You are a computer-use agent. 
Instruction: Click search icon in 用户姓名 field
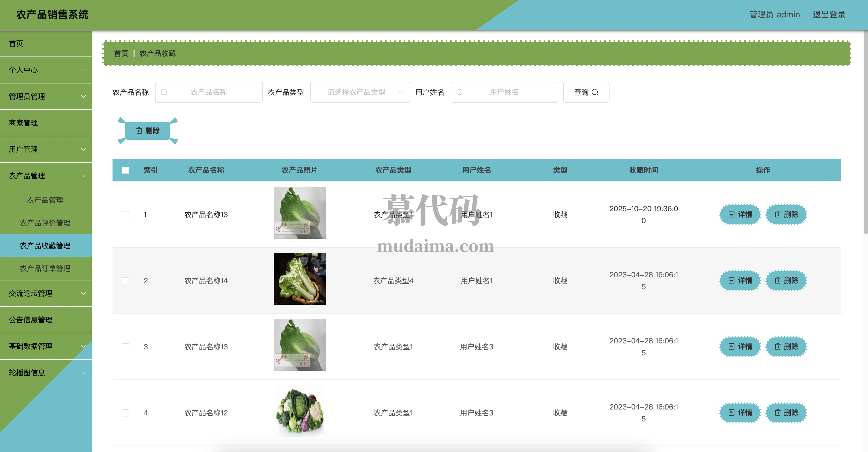[460, 92]
